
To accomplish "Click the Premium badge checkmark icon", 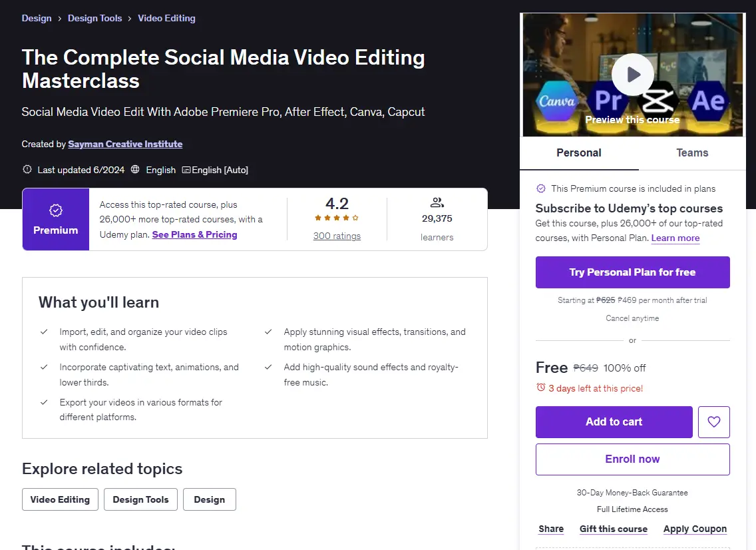I will point(56,210).
